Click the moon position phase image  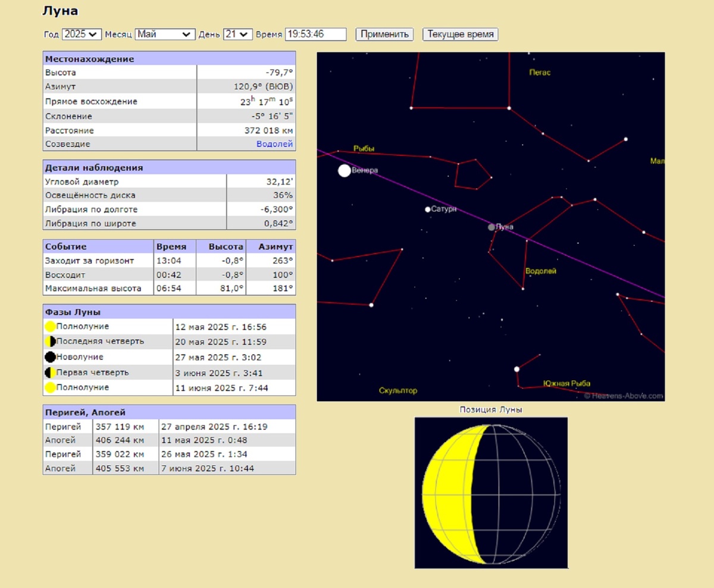point(491,493)
